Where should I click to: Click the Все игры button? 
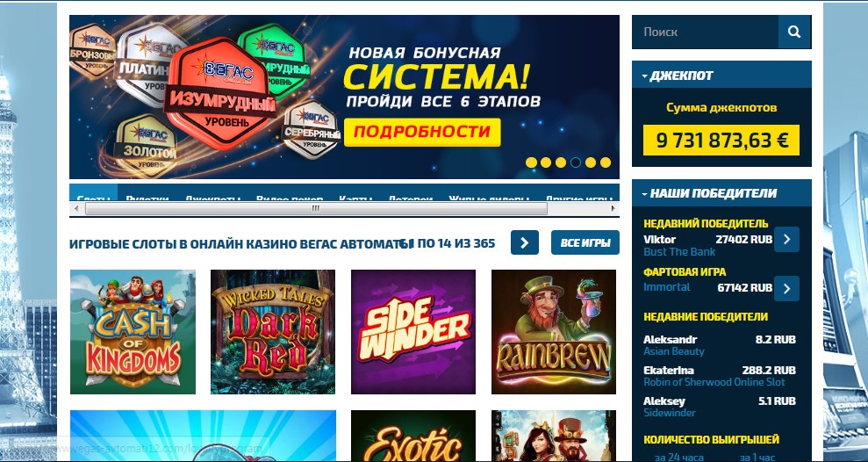(x=585, y=242)
